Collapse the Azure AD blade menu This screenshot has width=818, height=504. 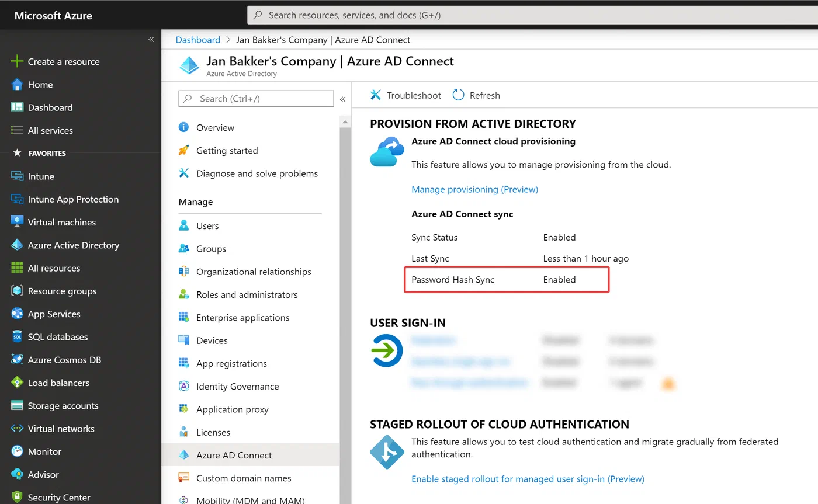pyautogui.click(x=343, y=99)
